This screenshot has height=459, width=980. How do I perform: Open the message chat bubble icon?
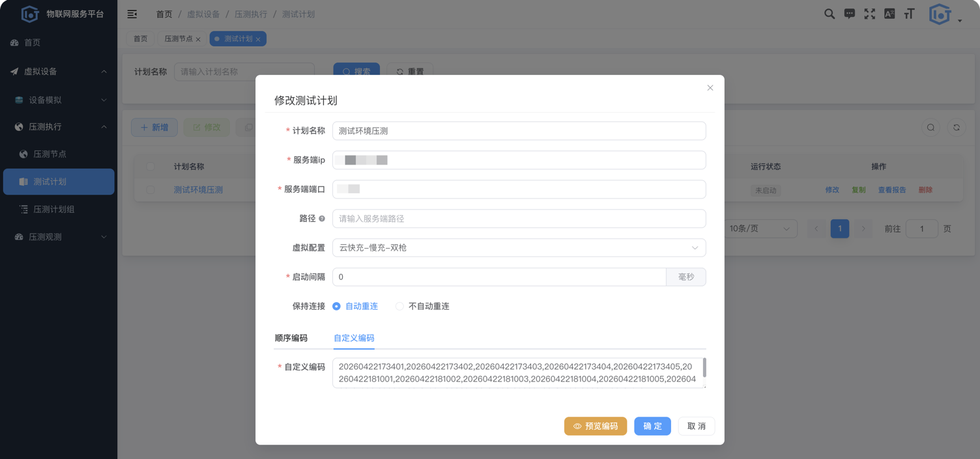[x=850, y=14]
